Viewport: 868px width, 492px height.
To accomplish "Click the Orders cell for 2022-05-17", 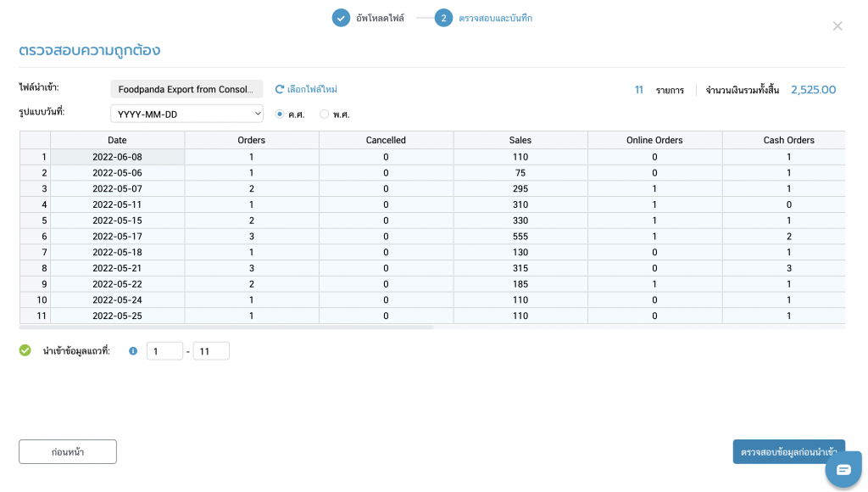I will point(251,236).
